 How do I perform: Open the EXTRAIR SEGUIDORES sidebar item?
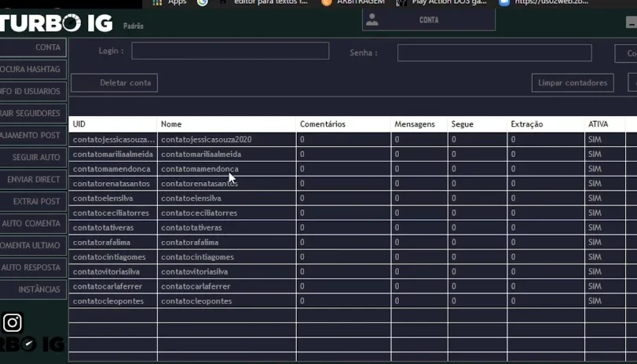[32, 113]
